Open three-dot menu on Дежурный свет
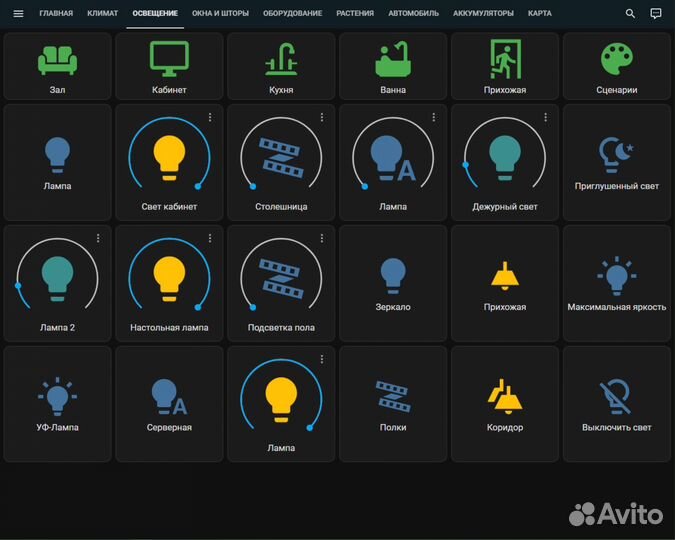675x540 pixels. click(x=546, y=117)
